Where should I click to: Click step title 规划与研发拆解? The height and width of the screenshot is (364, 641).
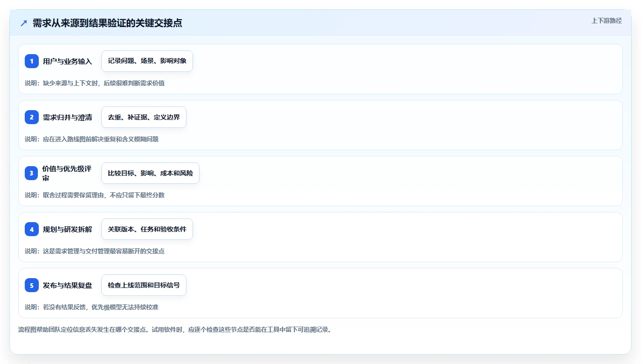pyautogui.click(x=67, y=229)
